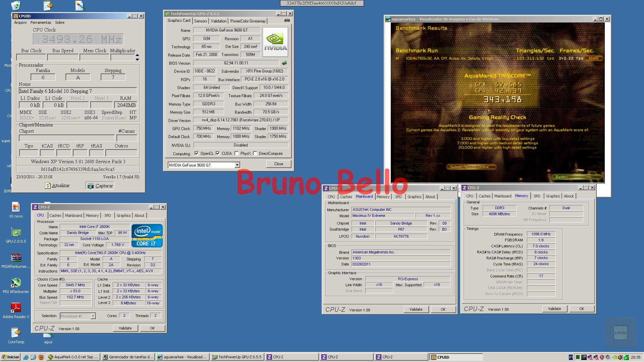Click motherboard model 'Maximus IV Extreme'
Viewport: 644px width, 362px height.
click(x=383, y=216)
